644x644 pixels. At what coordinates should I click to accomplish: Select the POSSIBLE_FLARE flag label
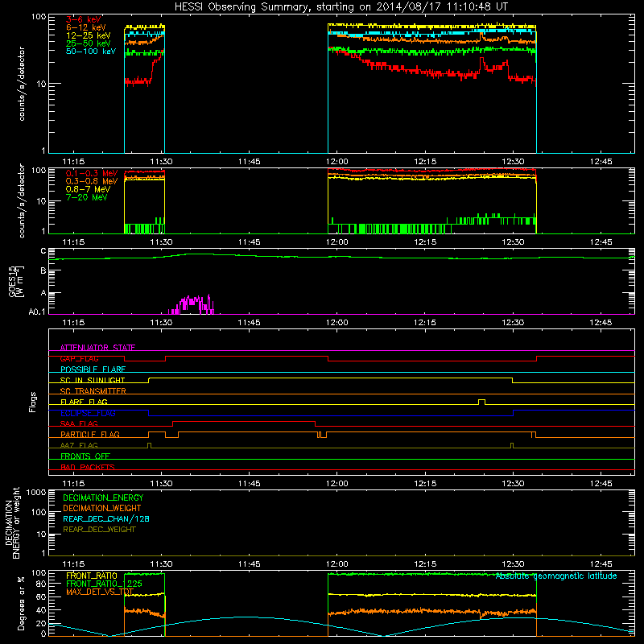click(x=93, y=369)
